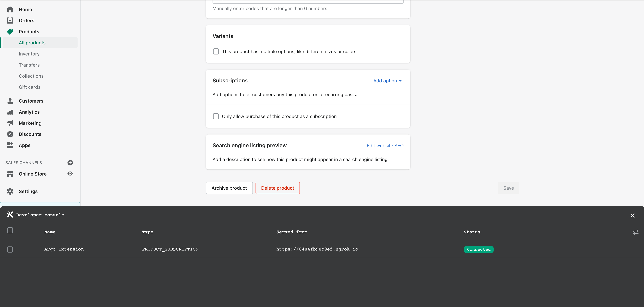Refresh extensions with swap arrows icon

pyautogui.click(x=636, y=232)
